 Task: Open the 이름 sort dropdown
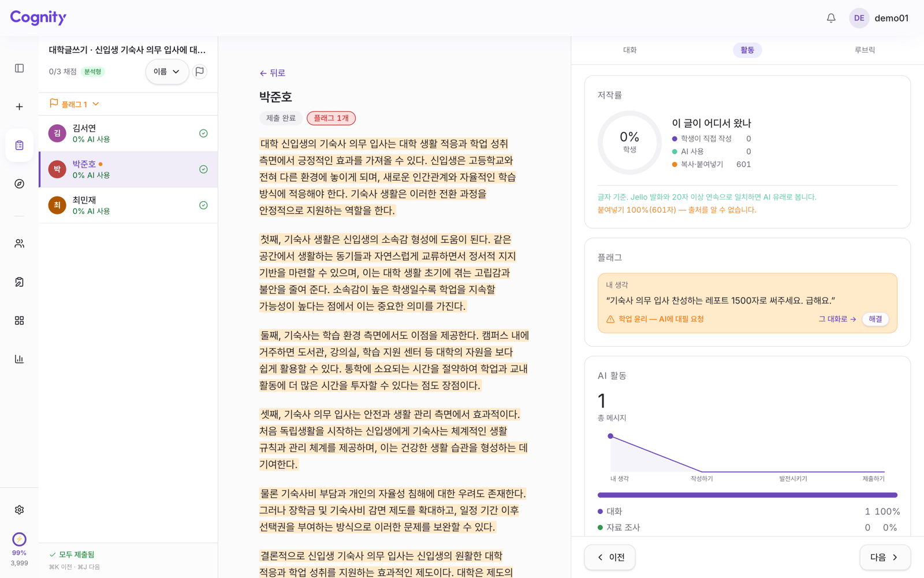coord(167,72)
